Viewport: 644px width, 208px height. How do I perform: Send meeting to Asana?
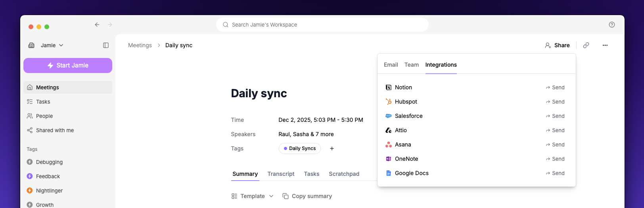pyautogui.click(x=555, y=144)
